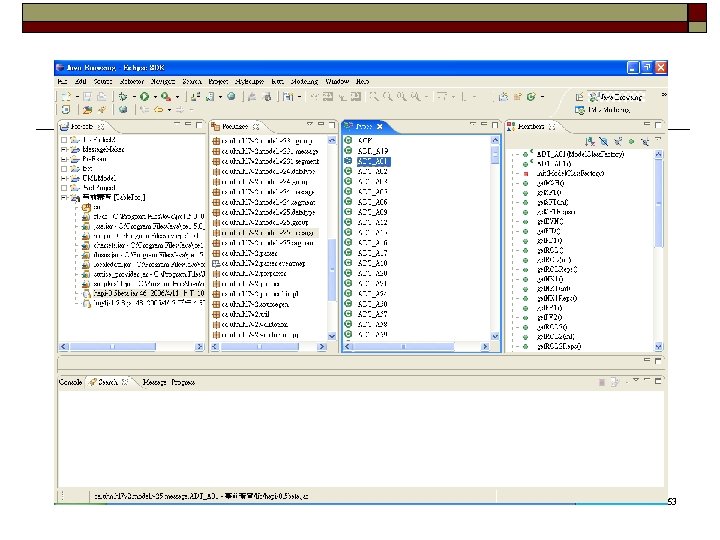Click the Projects view horizontal scrollbar
The width and height of the screenshot is (720, 540).
(x=112, y=347)
